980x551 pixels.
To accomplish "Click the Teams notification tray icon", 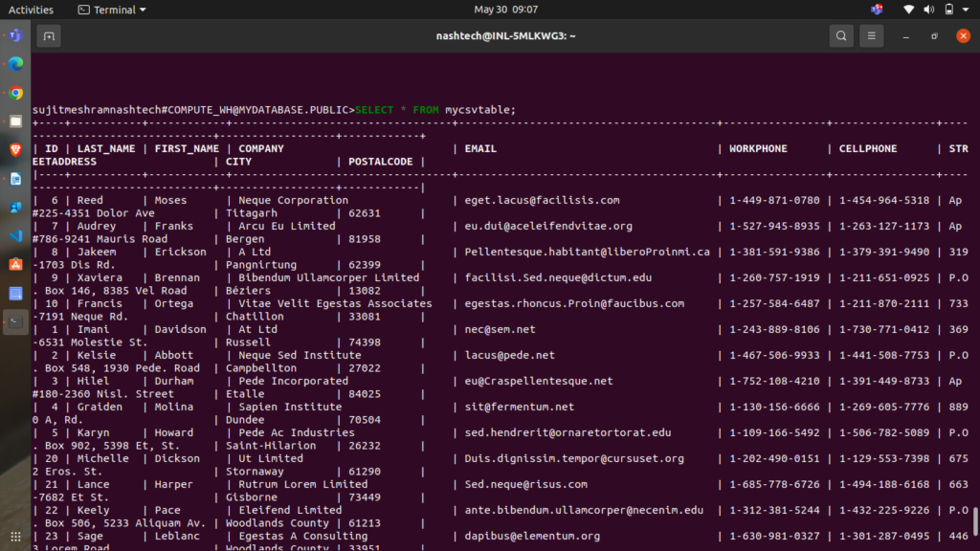I will [x=877, y=10].
